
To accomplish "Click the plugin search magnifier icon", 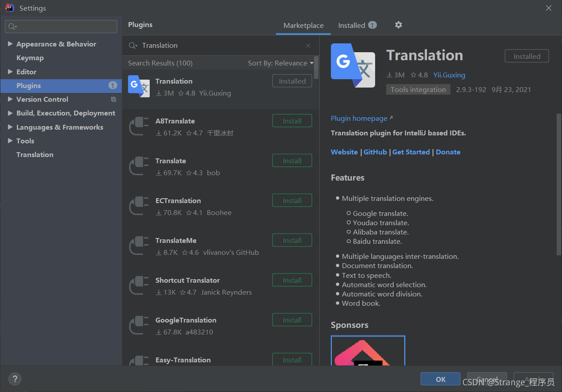I will pyautogui.click(x=133, y=46).
